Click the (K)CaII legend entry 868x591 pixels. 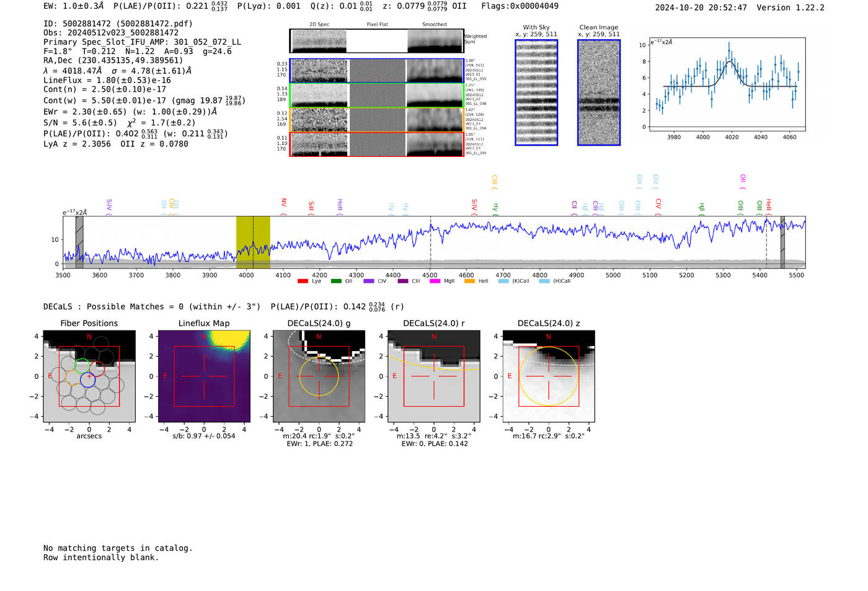coord(514,282)
